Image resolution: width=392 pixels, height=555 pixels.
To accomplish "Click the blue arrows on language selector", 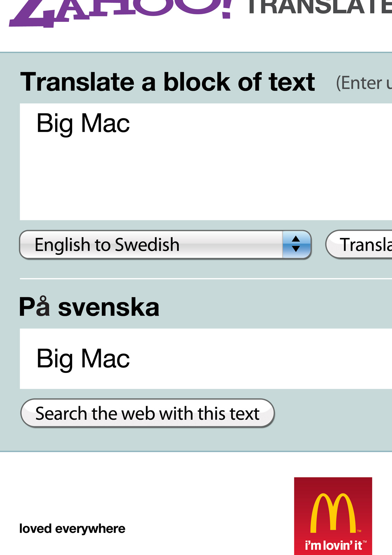I will [x=296, y=244].
